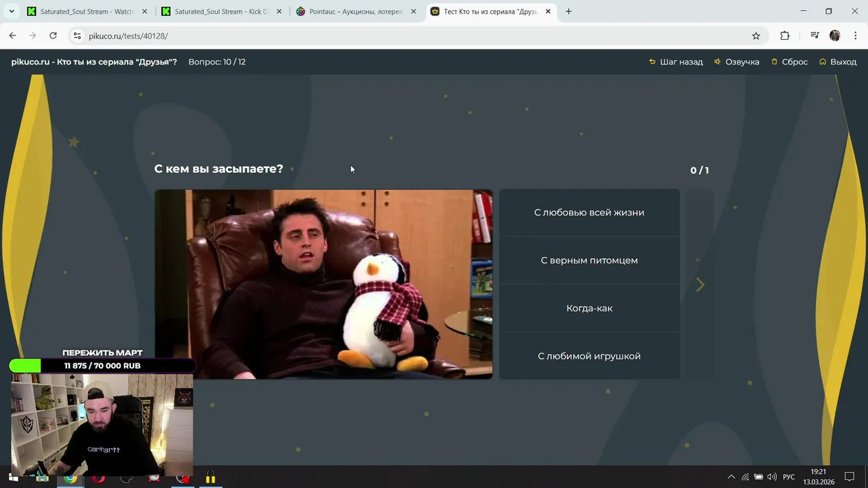This screenshot has width=868, height=488.
Task: Go back with the browser back arrow
Action: point(12,36)
